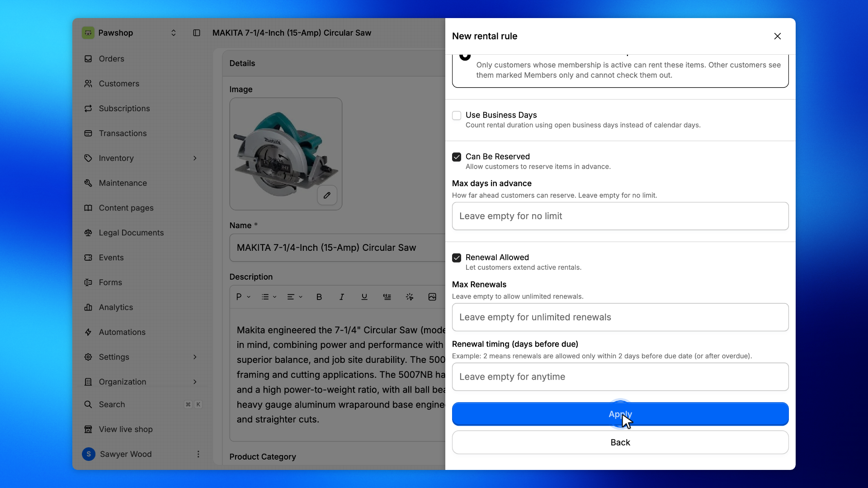Click the Back button
This screenshot has height=488, width=868.
[620, 442]
